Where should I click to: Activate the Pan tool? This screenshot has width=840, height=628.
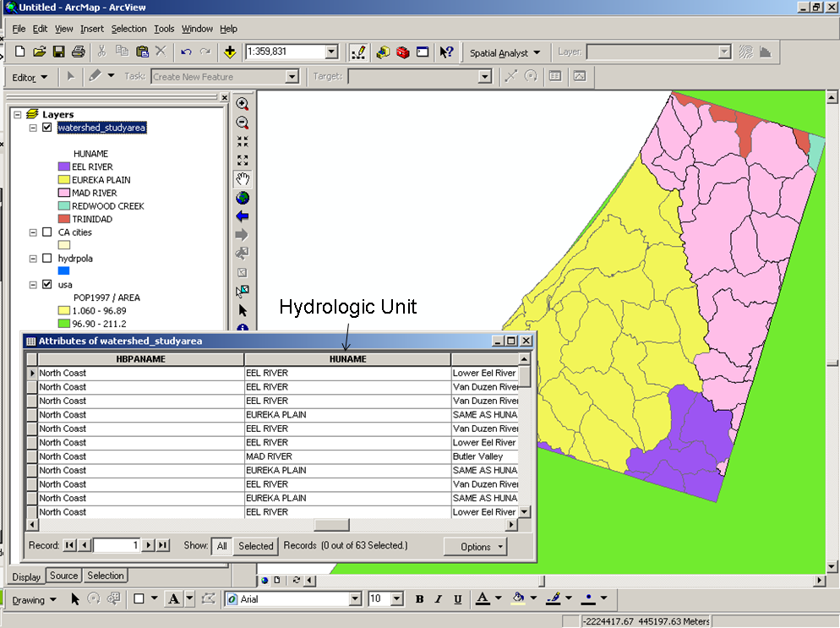243,178
